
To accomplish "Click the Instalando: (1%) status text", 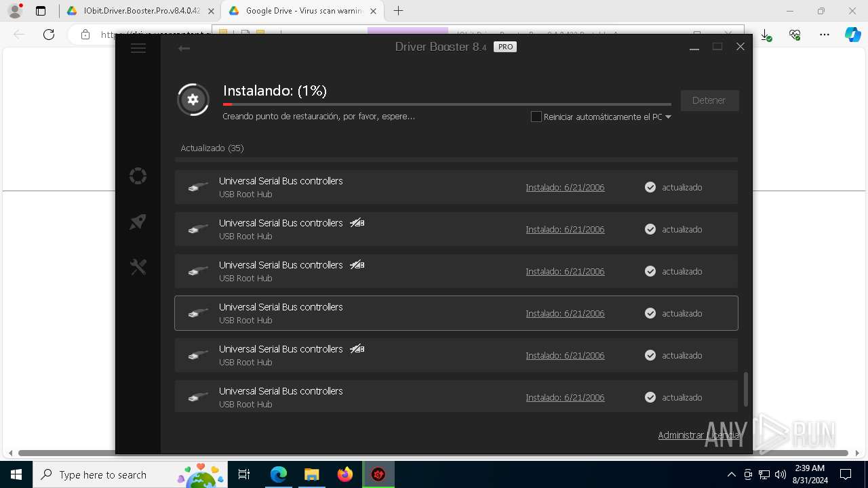I will pos(275,91).
